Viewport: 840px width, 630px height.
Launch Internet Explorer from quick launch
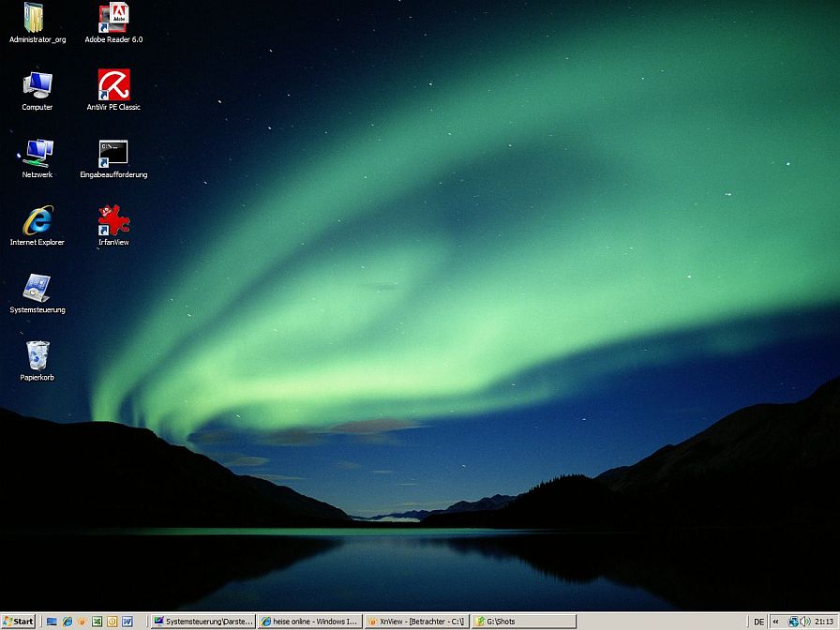coord(67,622)
